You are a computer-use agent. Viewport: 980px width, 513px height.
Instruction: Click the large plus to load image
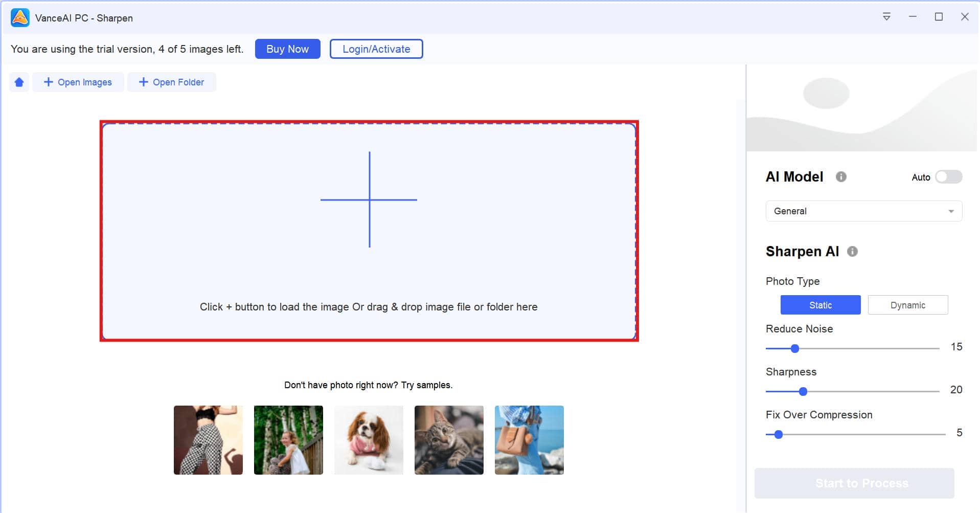(369, 199)
